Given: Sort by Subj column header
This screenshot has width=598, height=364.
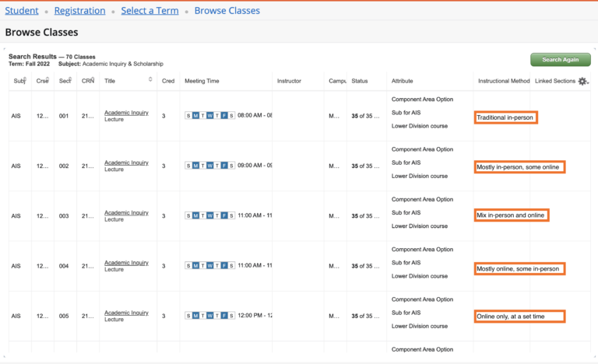Looking at the screenshot, I should tap(19, 81).
